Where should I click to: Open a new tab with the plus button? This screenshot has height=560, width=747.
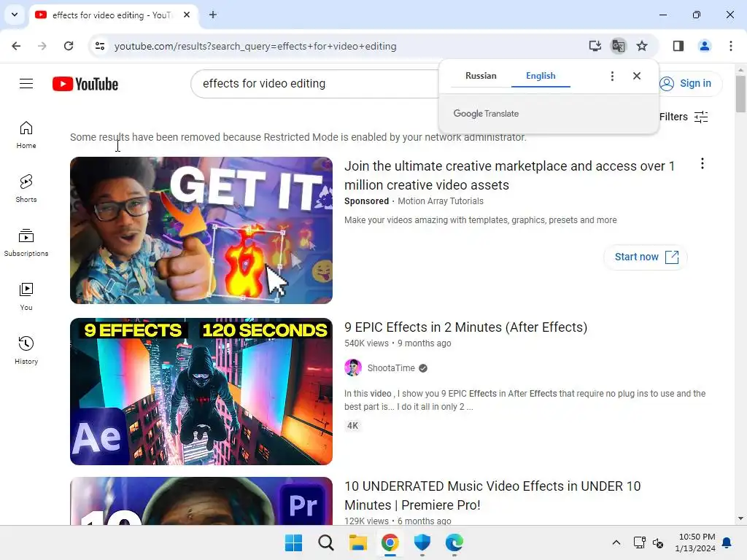click(213, 15)
